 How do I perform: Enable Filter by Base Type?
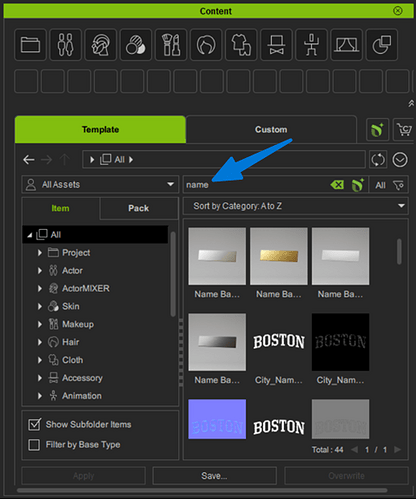[x=34, y=445]
